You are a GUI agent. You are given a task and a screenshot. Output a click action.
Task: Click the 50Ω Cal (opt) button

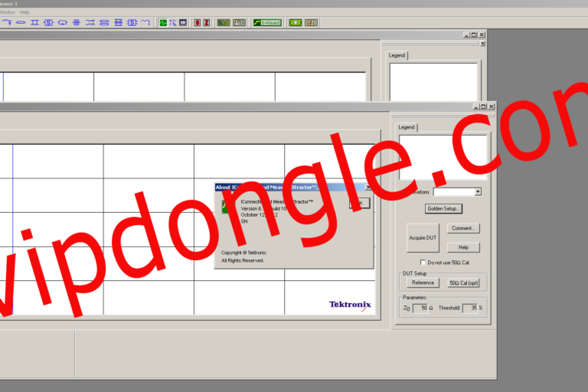click(464, 283)
